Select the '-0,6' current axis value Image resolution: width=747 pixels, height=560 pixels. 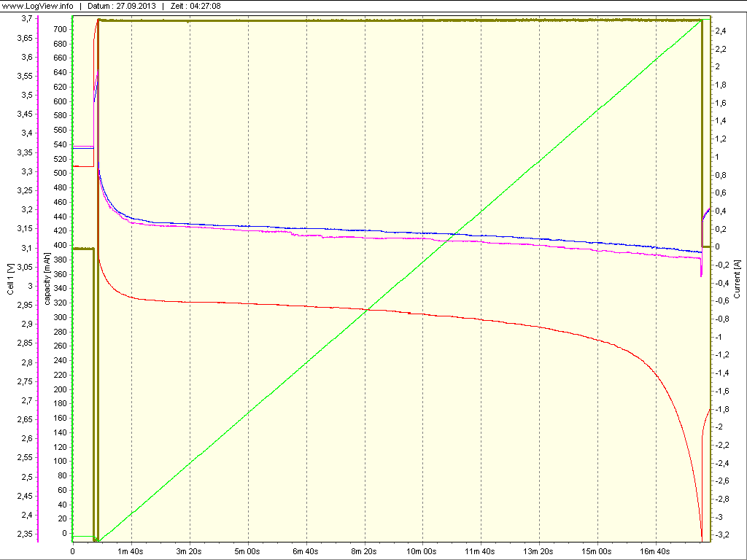click(722, 301)
